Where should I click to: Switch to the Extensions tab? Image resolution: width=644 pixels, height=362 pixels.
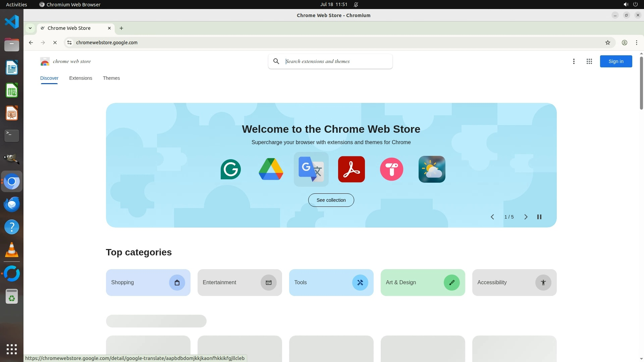(80, 78)
